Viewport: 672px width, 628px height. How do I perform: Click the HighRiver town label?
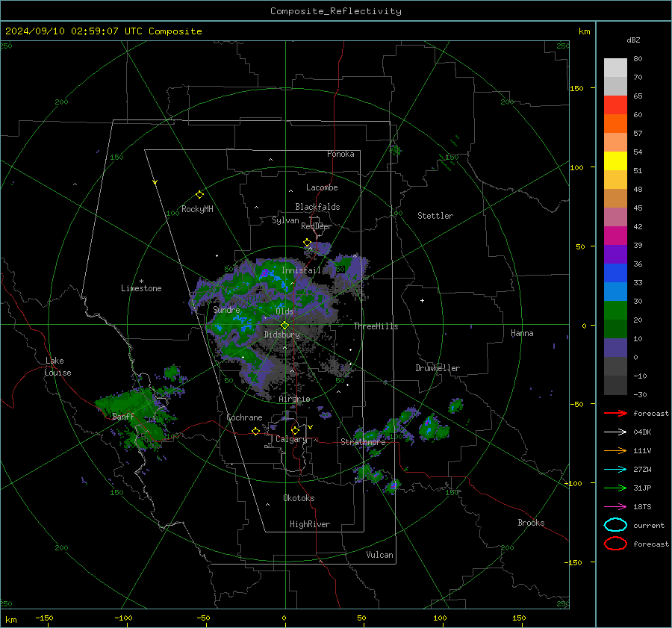point(310,524)
